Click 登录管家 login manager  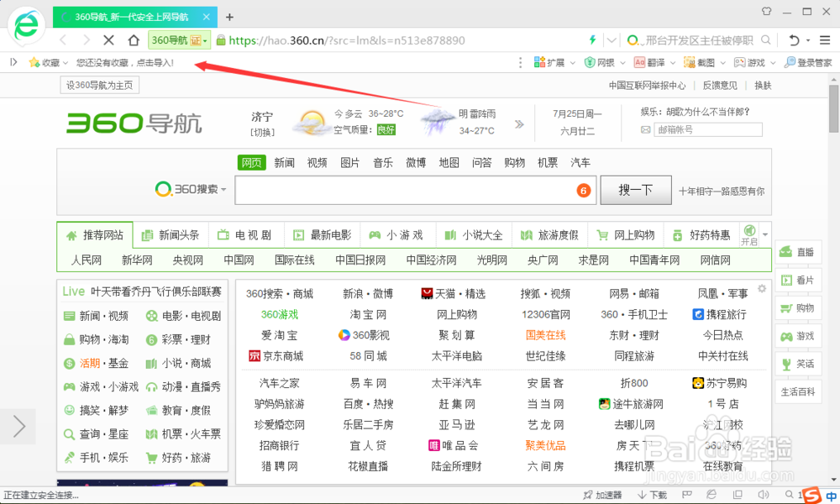point(808,63)
